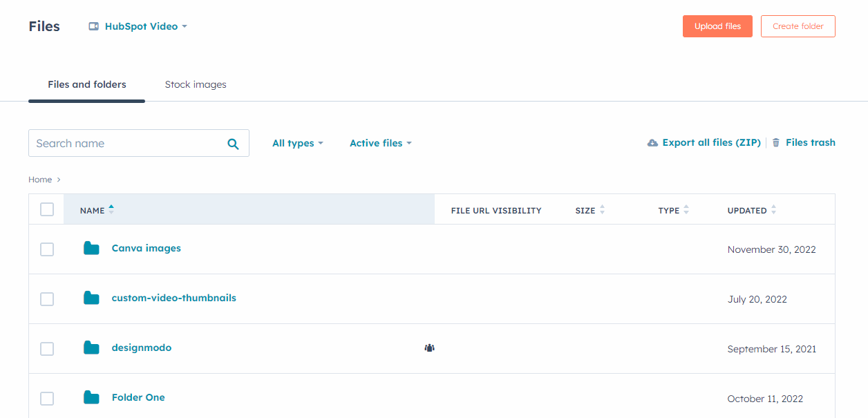
Task: Click the team visibility icon on designmodo row
Action: [429, 348]
